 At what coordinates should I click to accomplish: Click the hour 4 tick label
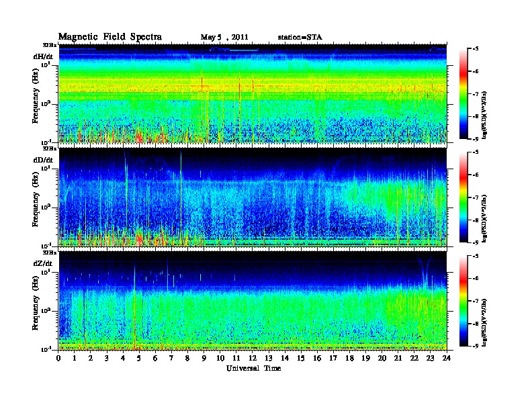123,359
